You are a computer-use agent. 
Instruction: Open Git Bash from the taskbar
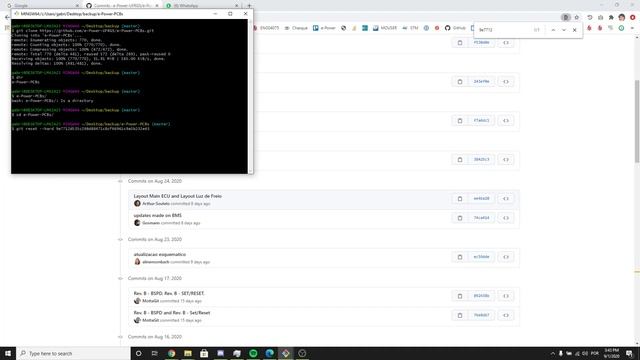click(286, 353)
